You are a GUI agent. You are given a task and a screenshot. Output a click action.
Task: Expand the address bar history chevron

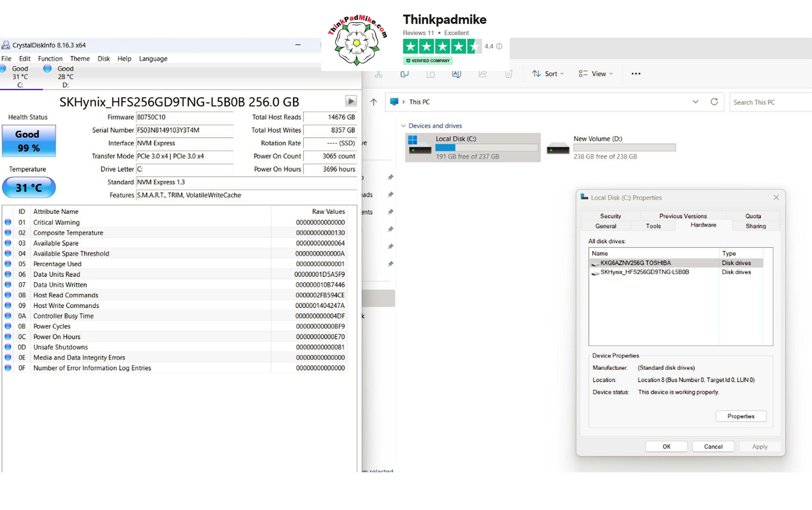pyautogui.click(x=695, y=102)
